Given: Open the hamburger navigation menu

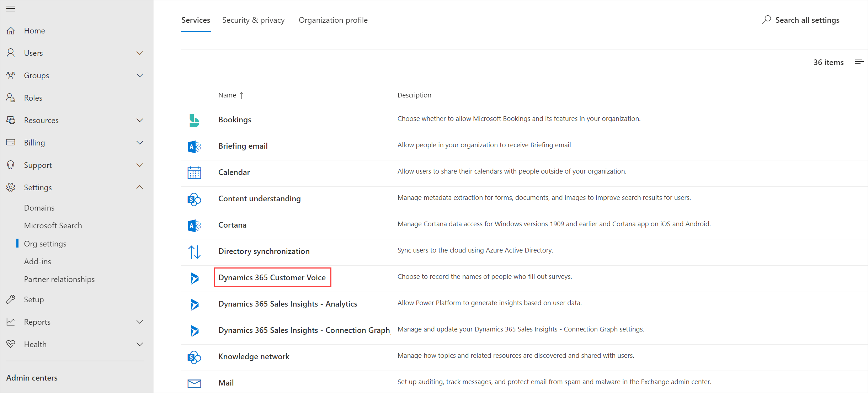Looking at the screenshot, I should pos(11,9).
